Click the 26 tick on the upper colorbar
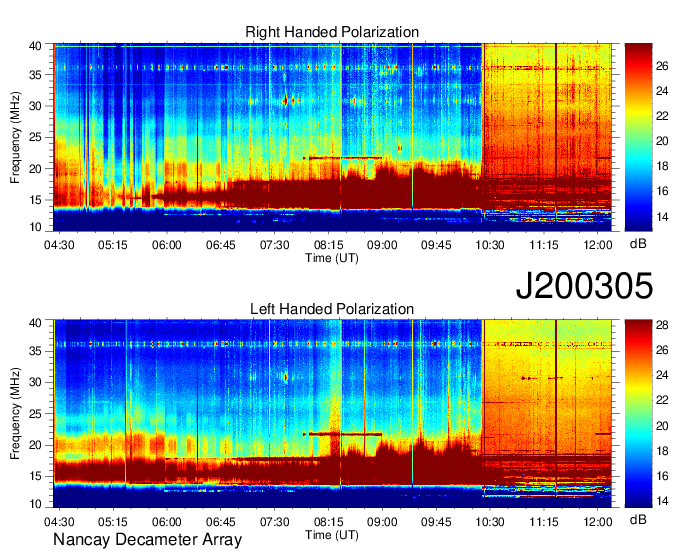This screenshot has width=680, height=552. point(662,66)
